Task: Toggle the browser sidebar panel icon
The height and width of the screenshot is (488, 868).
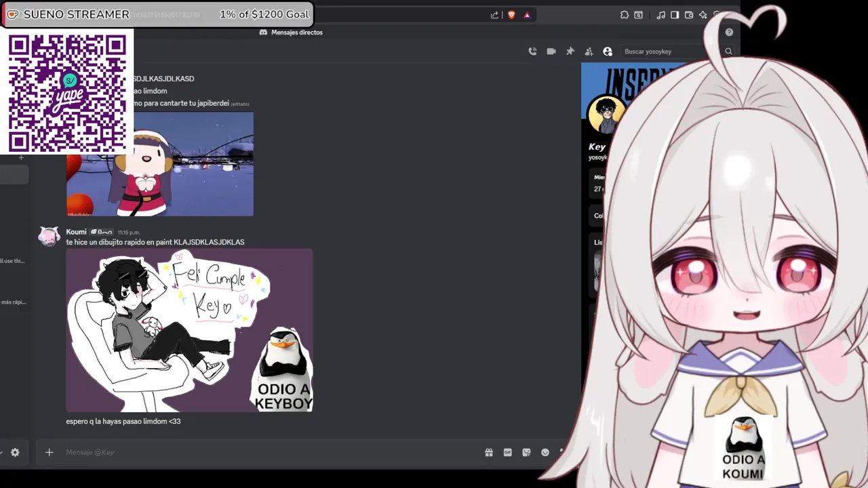Action: click(675, 15)
